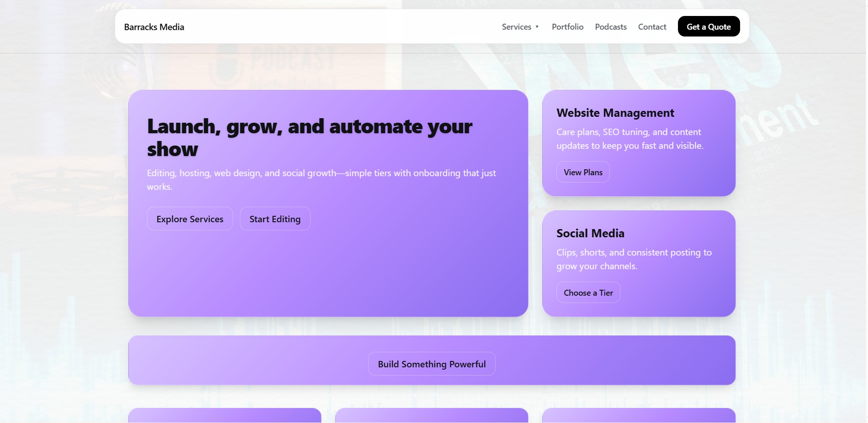Click Start Editing in the hero card

(x=275, y=219)
